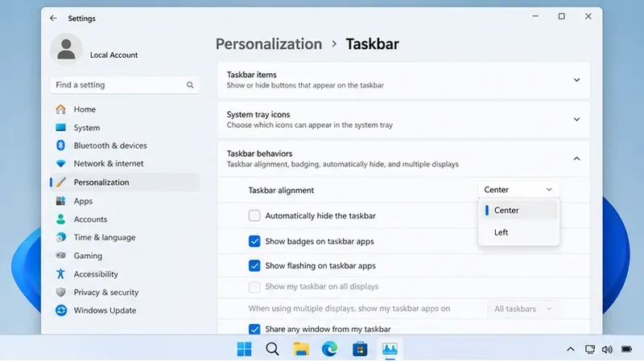This screenshot has width=644, height=361.
Task: Close the Settings window
Action: tap(588, 16)
